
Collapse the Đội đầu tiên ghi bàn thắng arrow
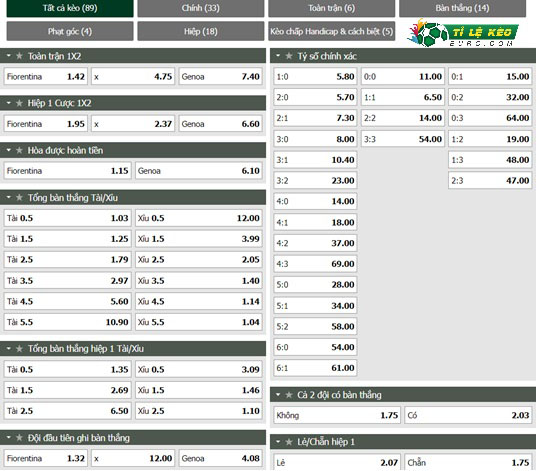click(9, 438)
